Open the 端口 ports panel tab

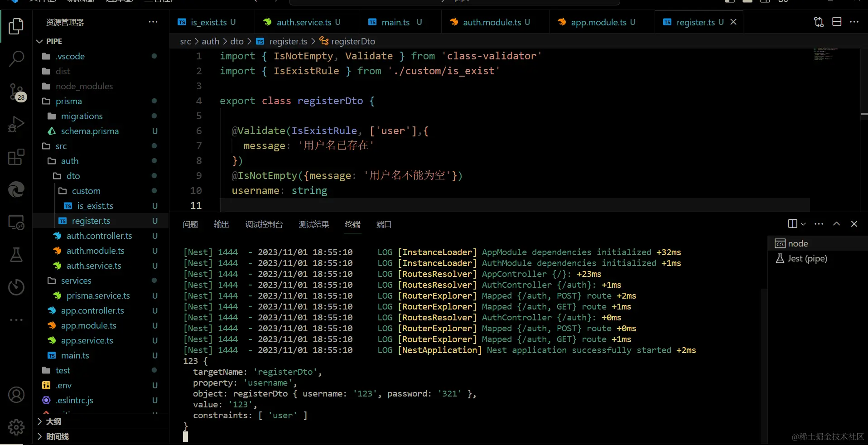[384, 224]
